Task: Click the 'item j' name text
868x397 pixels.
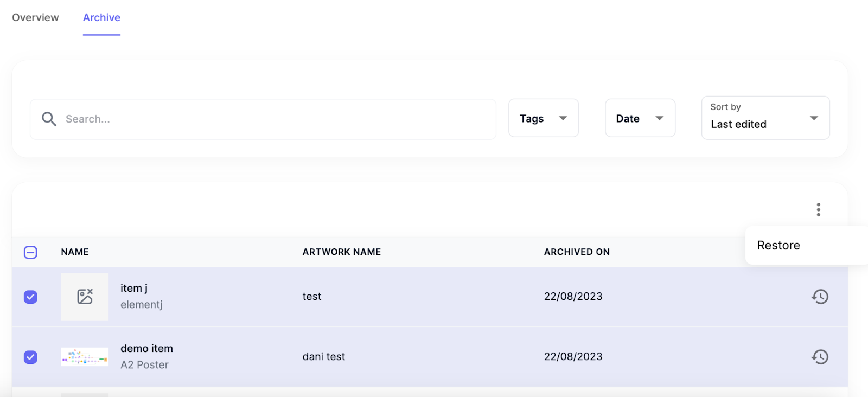Action: tap(134, 288)
